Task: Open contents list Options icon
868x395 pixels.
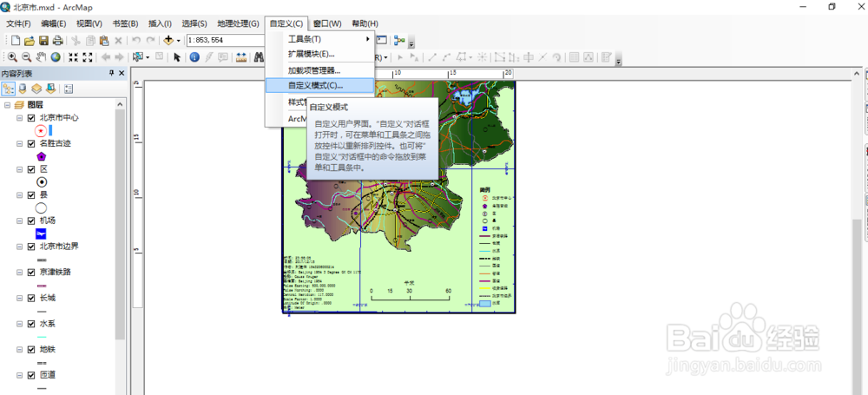Action: coord(69,88)
